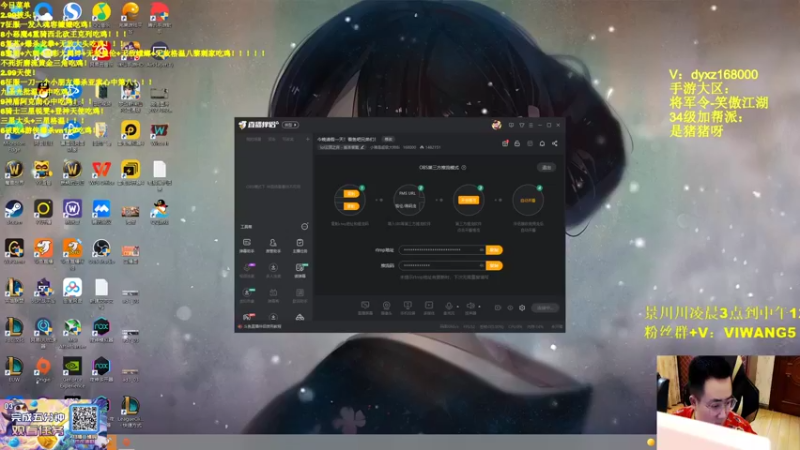The image size is (800, 450).
Task: Edit the stream category via the pencil icon
Action: (x=362, y=147)
